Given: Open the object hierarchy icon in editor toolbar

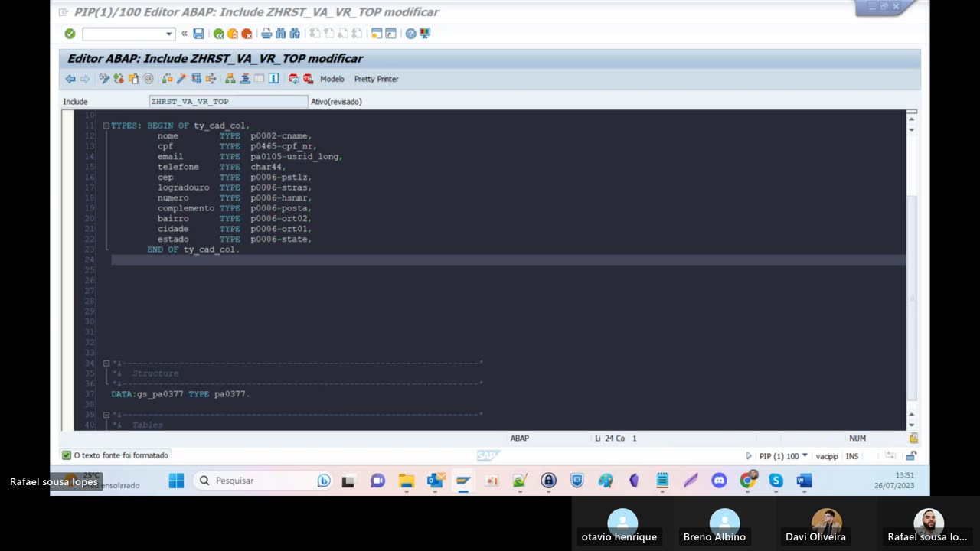Looking at the screenshot, I should click(230, 79).
